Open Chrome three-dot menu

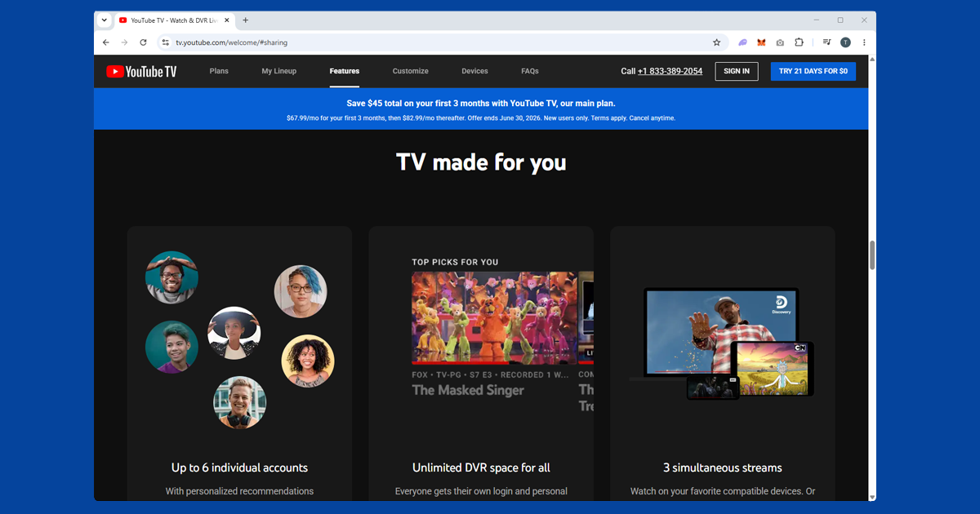[x=864, y=42]
